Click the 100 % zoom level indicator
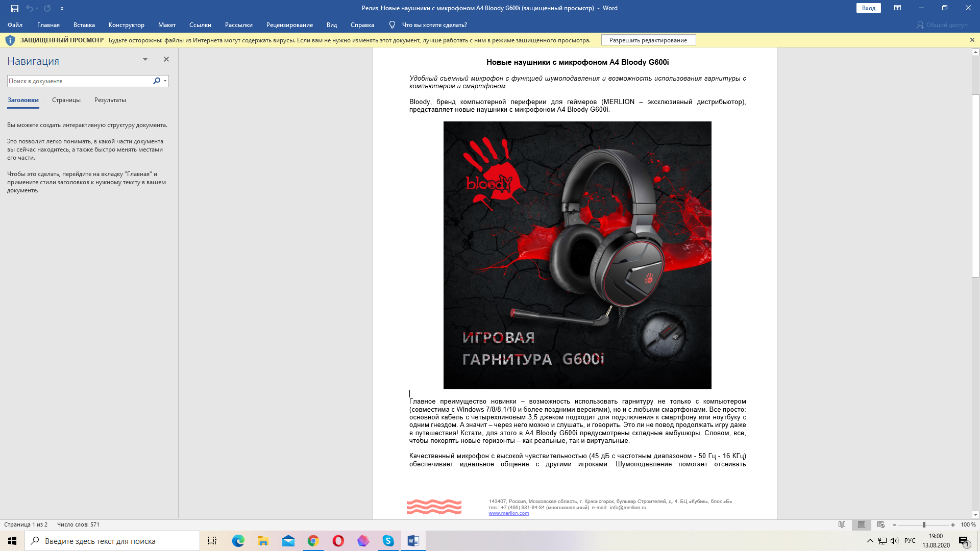Viewport: 980px width, 551px height. [x=968, y=524]
